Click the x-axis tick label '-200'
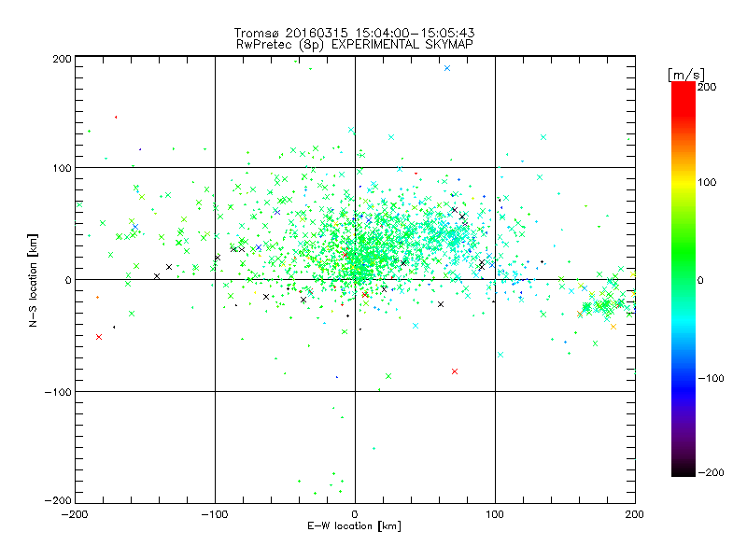Screen dimensions: 747x560 click(75, 514)
